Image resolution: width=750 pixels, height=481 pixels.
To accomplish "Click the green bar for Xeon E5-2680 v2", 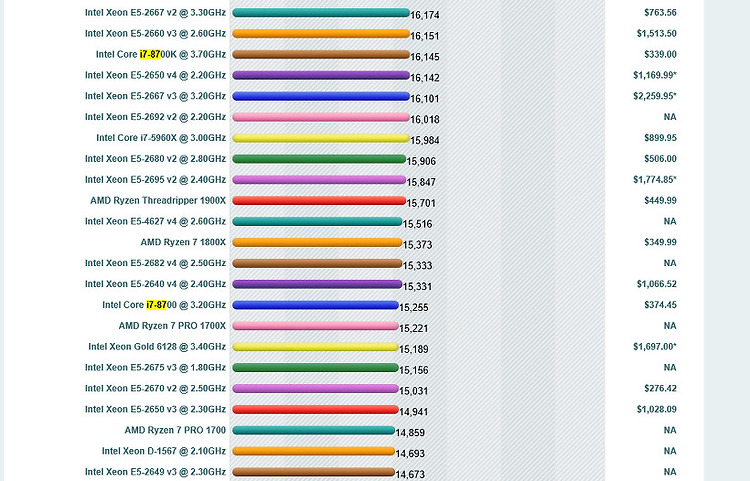I will [x=319, y=159].
